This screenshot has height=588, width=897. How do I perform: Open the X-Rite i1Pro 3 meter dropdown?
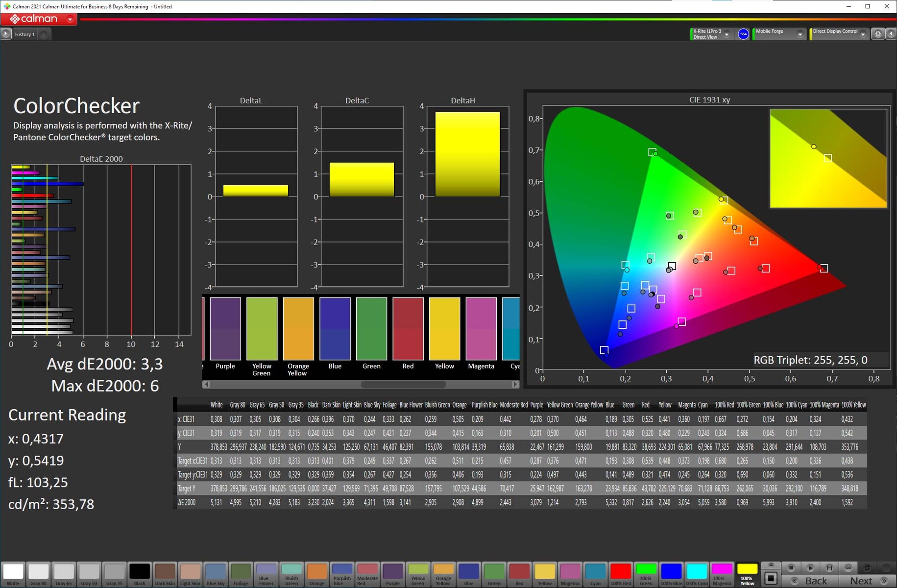click(x=727, y=34)
